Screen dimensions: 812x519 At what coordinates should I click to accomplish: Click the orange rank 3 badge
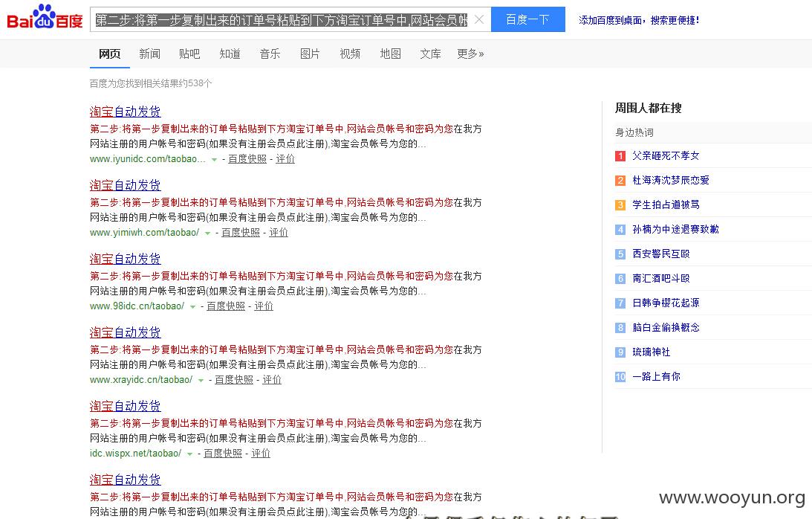(620, 204)
